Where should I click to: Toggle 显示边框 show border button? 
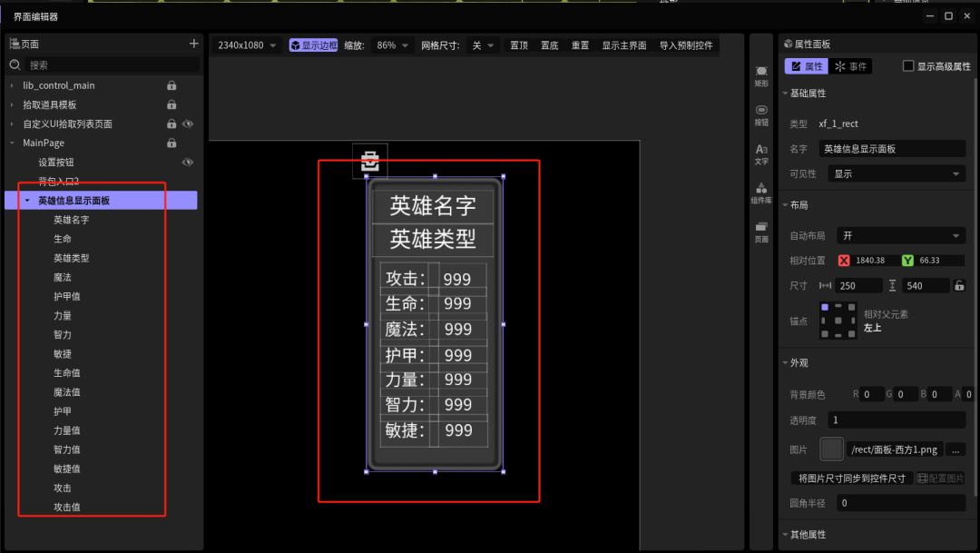[x=314, y=45]
